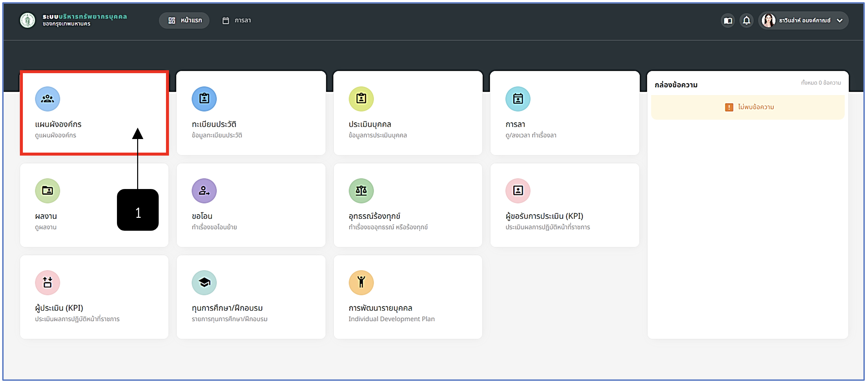This screenshot has width=868, height=384.
Task: Open the การลา calendar card icon
Action: (x=518, y=99)
